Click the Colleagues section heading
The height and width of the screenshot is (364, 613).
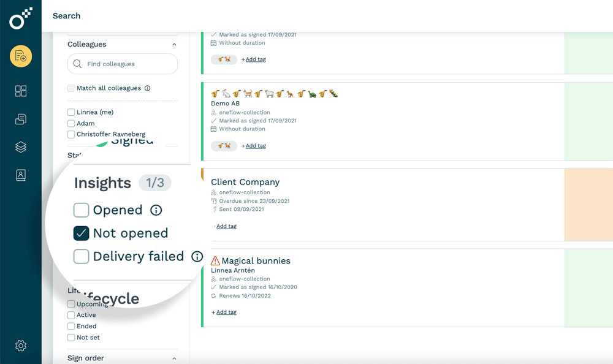click(87, 44)
